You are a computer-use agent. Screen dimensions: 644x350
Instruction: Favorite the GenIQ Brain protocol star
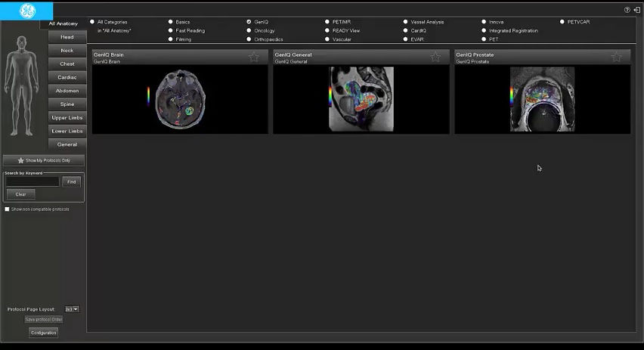pos(254,57)
